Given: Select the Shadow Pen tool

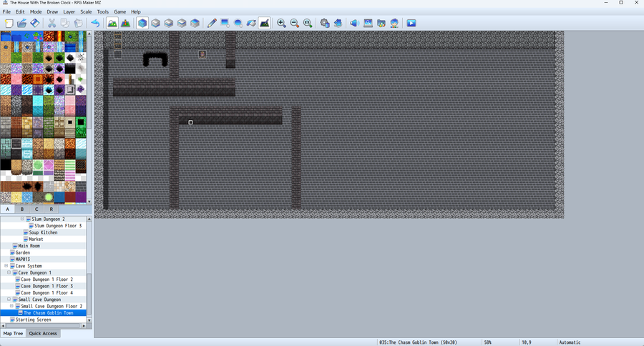Looking at the screenshot, I should click(x=265, y=24).
